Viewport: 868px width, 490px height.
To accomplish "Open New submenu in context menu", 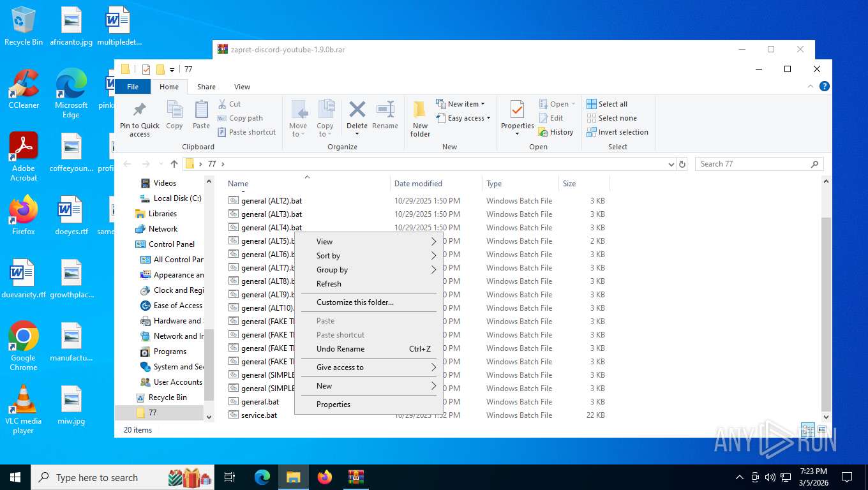I will (368, 386).
